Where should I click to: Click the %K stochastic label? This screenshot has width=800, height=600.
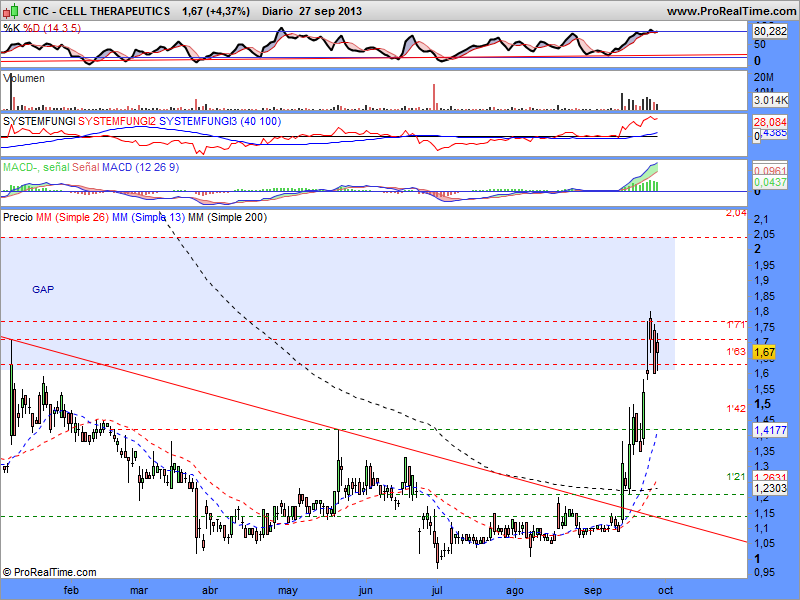pyautogui.click(x=12, y=28)
